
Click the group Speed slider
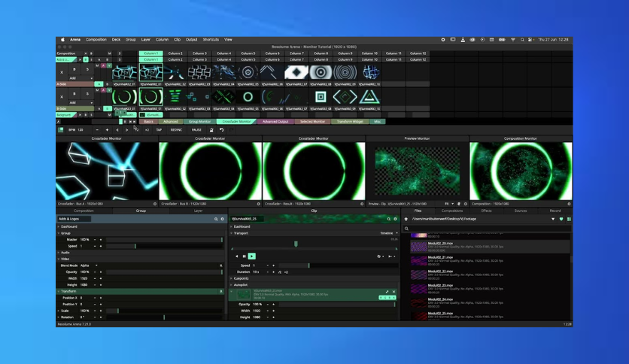(165, 246)
